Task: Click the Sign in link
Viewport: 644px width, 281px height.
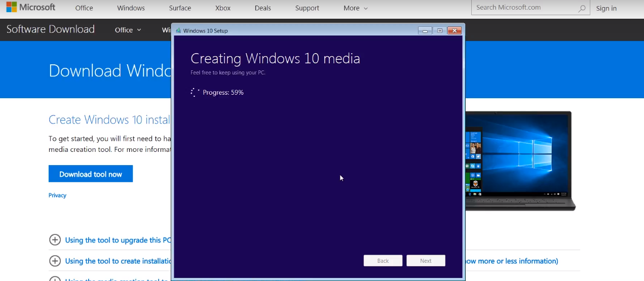Action: click(x=606, y=8)
